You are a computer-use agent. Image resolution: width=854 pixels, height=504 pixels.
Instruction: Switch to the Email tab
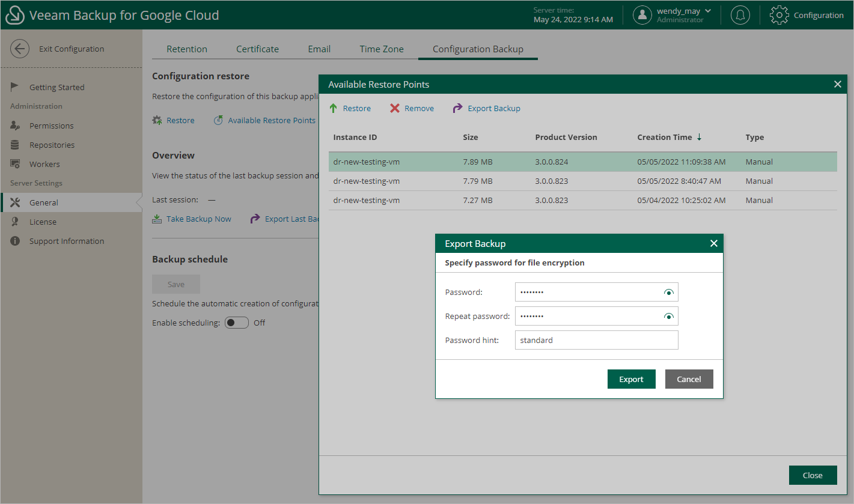tap(319, 49)
